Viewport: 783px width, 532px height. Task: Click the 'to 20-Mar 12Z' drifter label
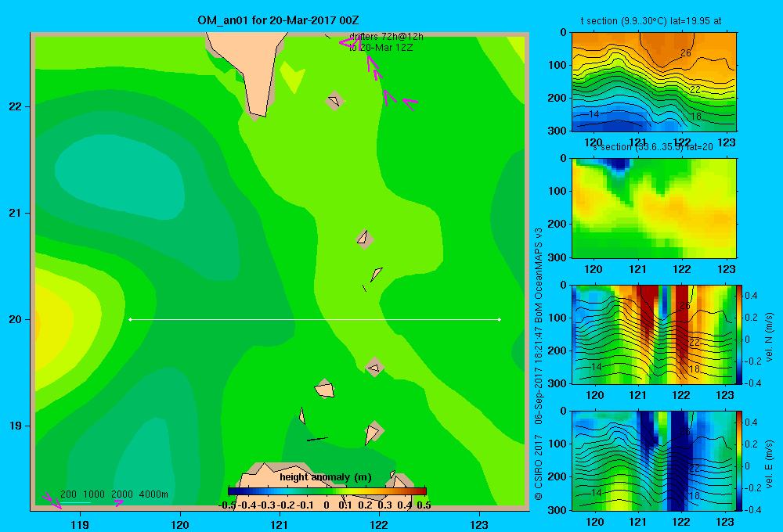click(381, 48)
